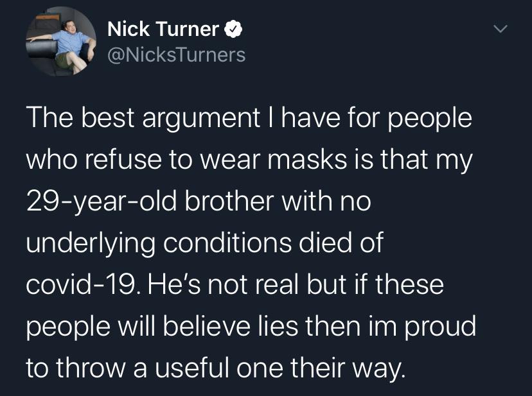Click the last line "to throw a useful one"
The height and width of the screenshot is (396, 532).
(x=216, y=368)
